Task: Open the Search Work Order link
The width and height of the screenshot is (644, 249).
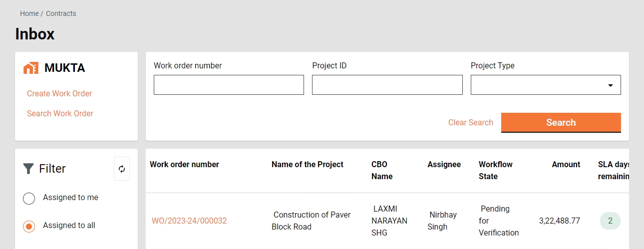Action: [x=60, y=113]
